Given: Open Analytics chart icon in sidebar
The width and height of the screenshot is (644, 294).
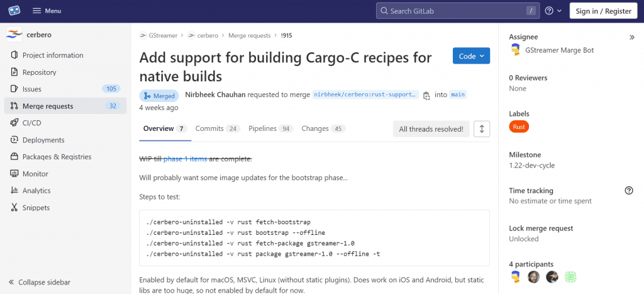Looking at the screenshot, I should pyautogui.click(x=14, y=191).
